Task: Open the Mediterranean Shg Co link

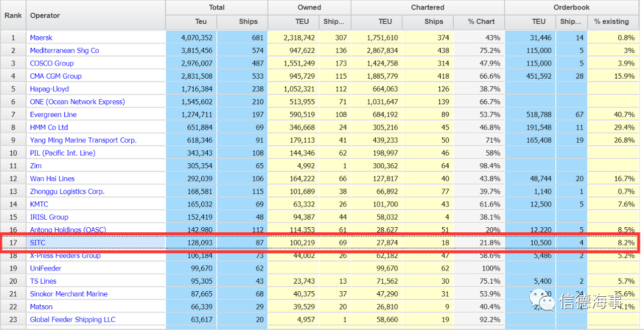Action: pyautogui.click(x=64, y=50)
